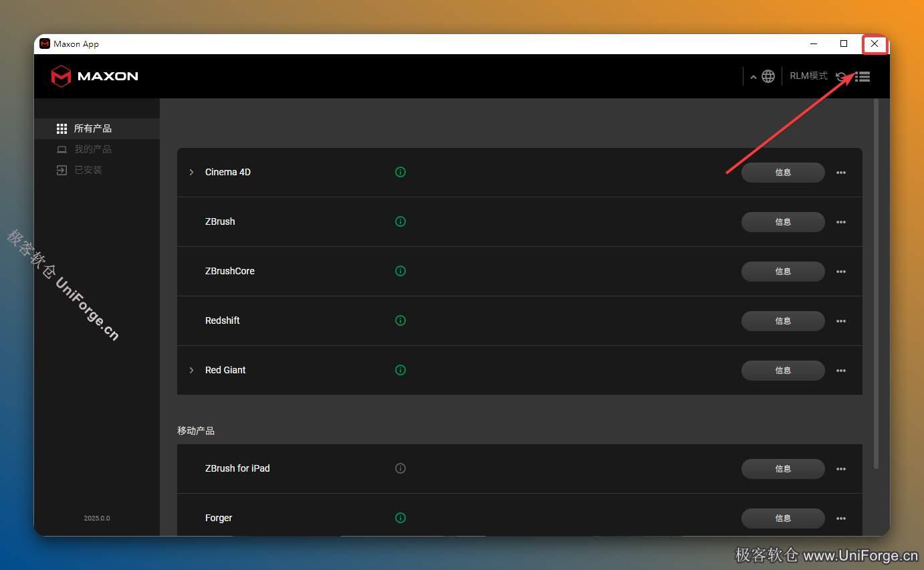Select the 所有产品 sidebar tab
Screen dimensions: 924x570
coord(97,128)
